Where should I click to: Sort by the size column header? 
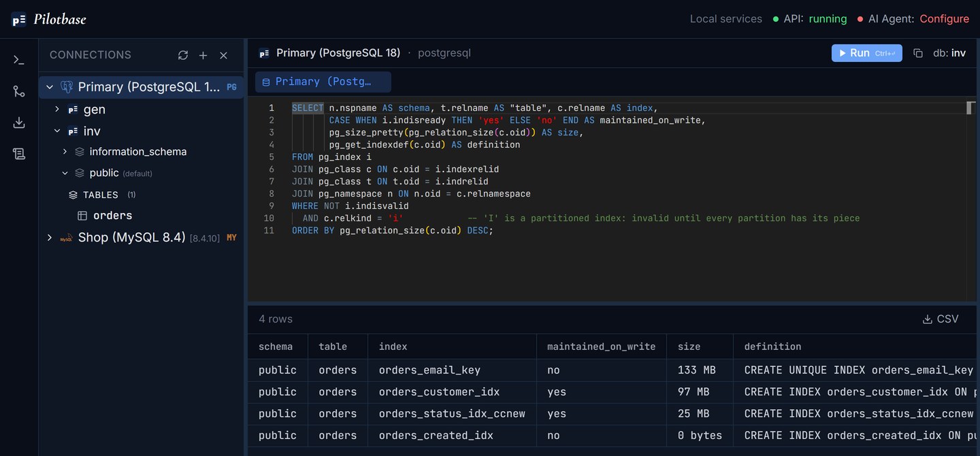tap(689, 346)
